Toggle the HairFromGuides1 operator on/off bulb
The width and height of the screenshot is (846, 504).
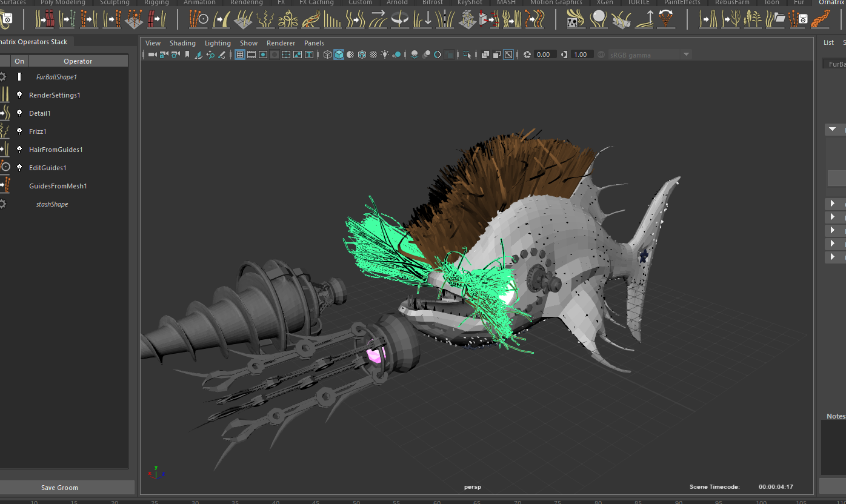click(x=19, y=150)
